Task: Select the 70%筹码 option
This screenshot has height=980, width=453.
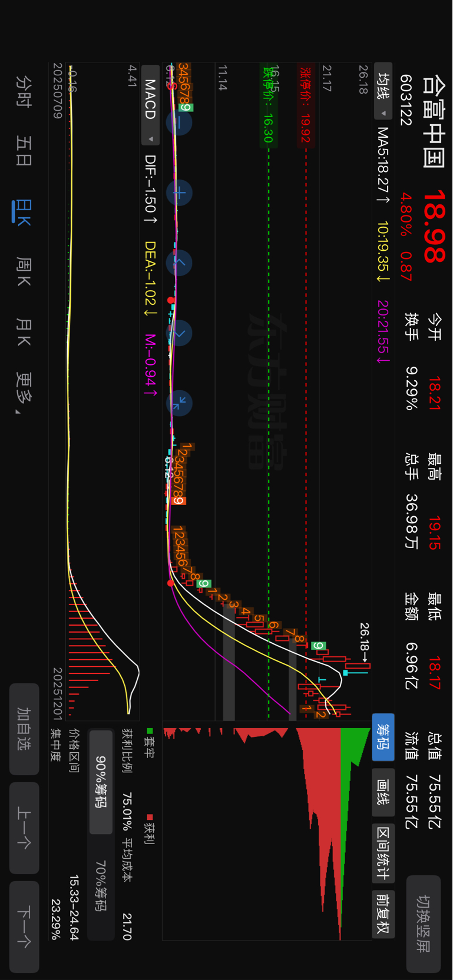Action: [x=101, y=886]
